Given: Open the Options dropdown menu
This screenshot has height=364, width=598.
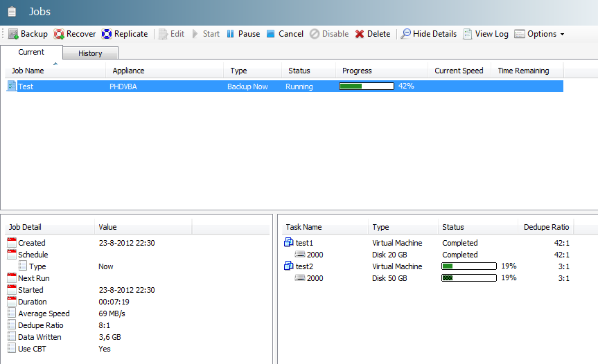Looking at the screenshot, I should click(540, 34).
